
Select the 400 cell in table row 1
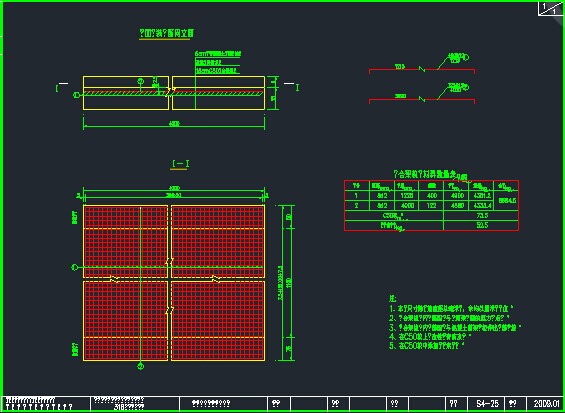tap(431, 196)
